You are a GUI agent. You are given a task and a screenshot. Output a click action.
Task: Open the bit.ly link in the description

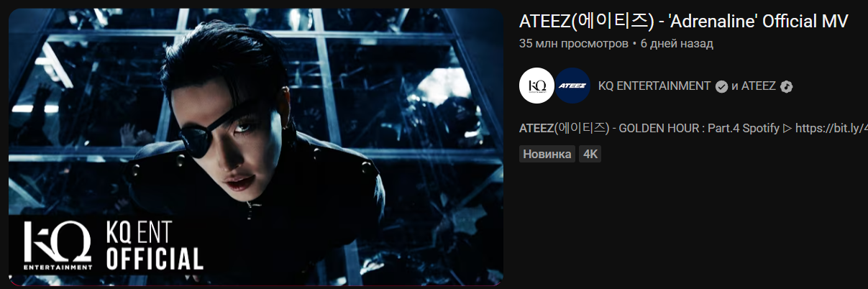[x=831, y=129]
